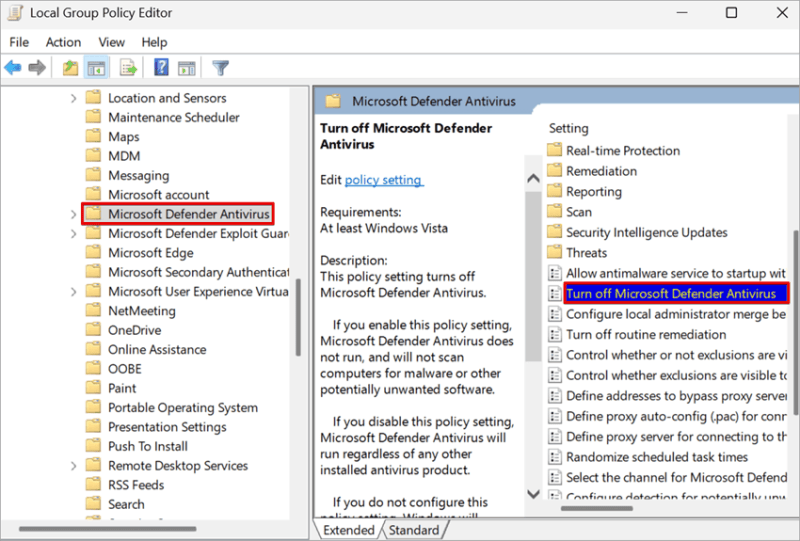Click the Export List toolbar icon

129,67
